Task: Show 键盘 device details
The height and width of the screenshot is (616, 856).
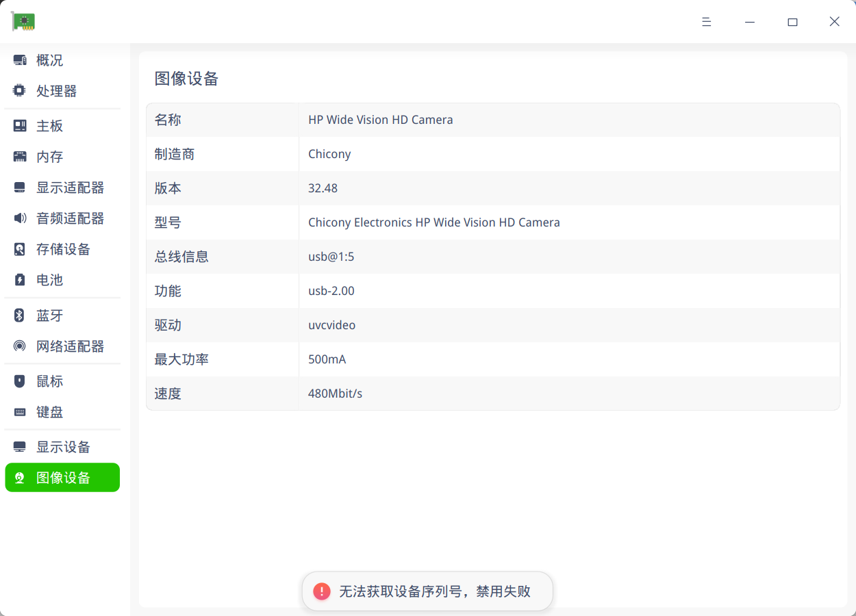Action: (62, 412)
